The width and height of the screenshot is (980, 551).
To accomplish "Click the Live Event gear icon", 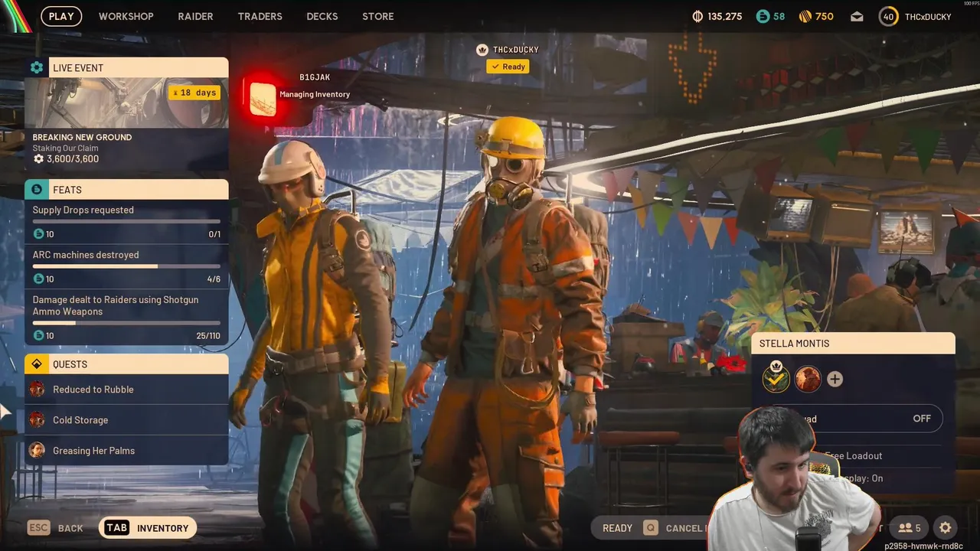I will [x=37, y=67].
